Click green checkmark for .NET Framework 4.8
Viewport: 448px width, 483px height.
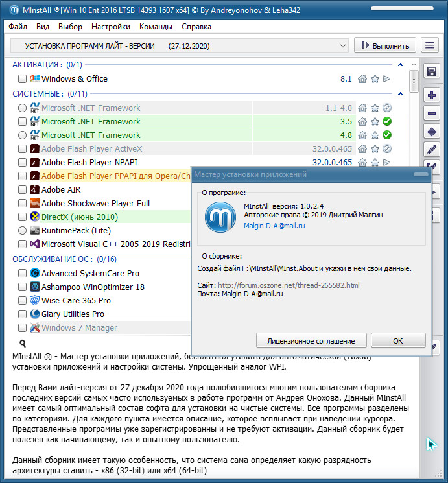387,135
